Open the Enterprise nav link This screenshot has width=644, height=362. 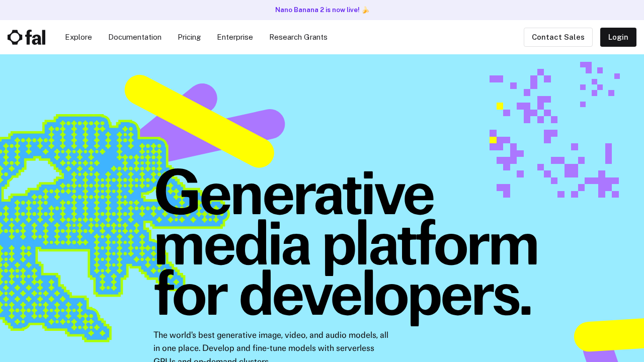point(235,37)
